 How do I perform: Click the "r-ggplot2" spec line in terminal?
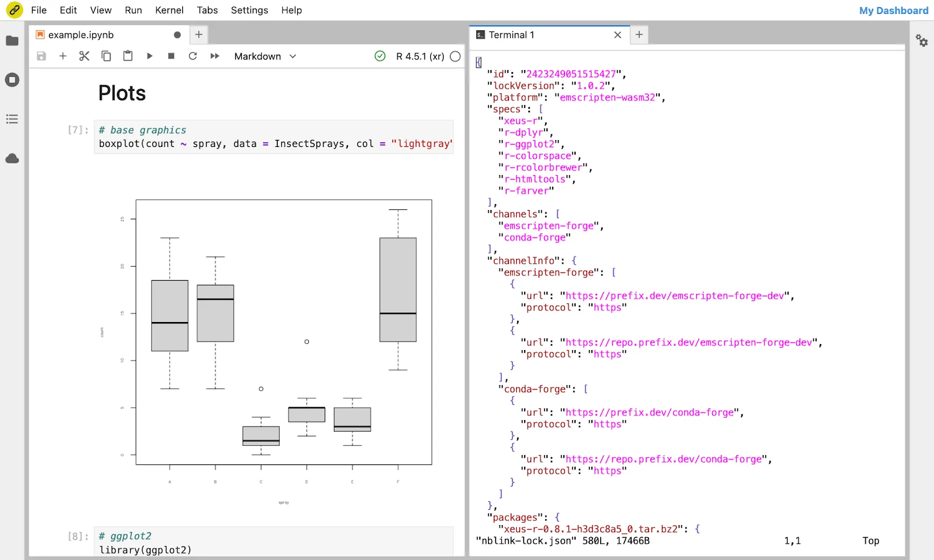coord(531,144)
